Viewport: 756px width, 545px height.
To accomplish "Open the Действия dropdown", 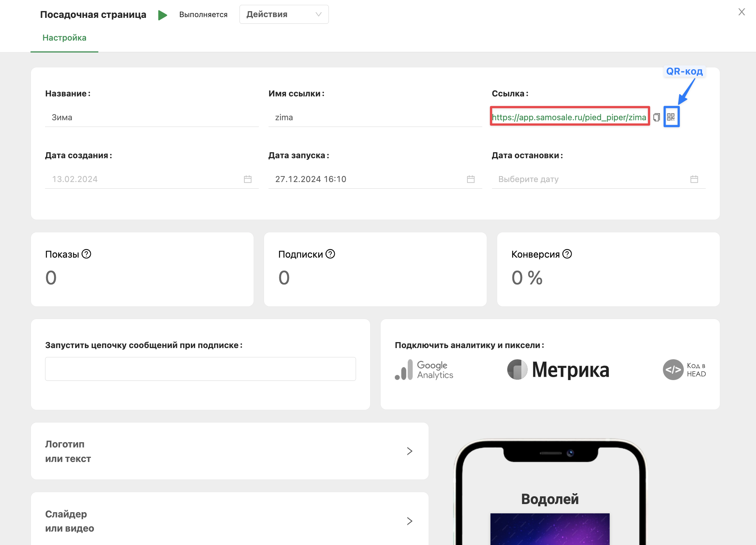I will pyautogui.click(x=284, y=15).
